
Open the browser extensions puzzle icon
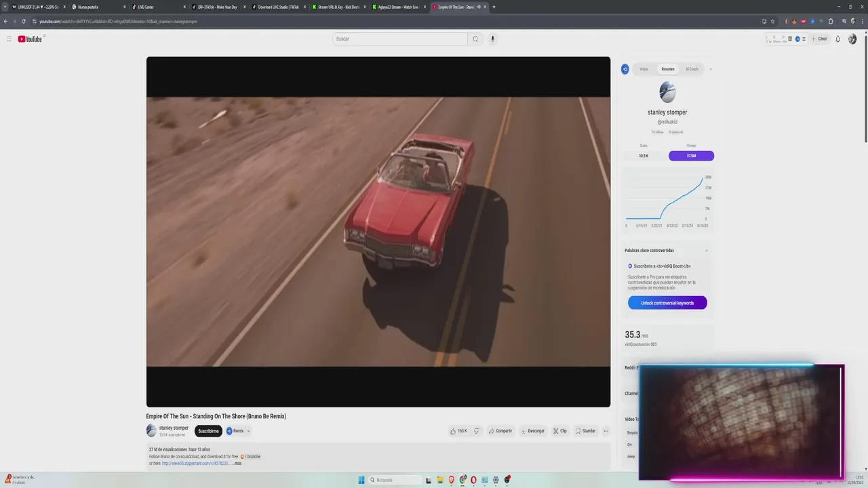click(831, 21)
